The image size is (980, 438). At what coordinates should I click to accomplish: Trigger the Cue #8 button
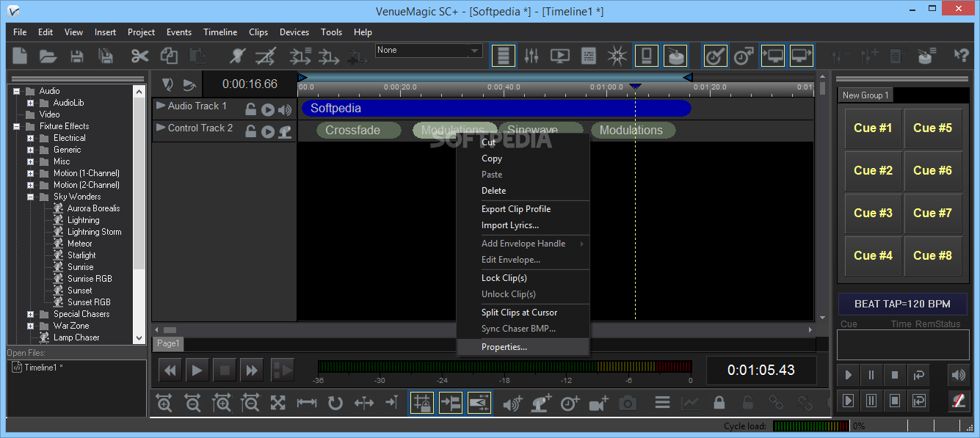click(x=933, y=256)
